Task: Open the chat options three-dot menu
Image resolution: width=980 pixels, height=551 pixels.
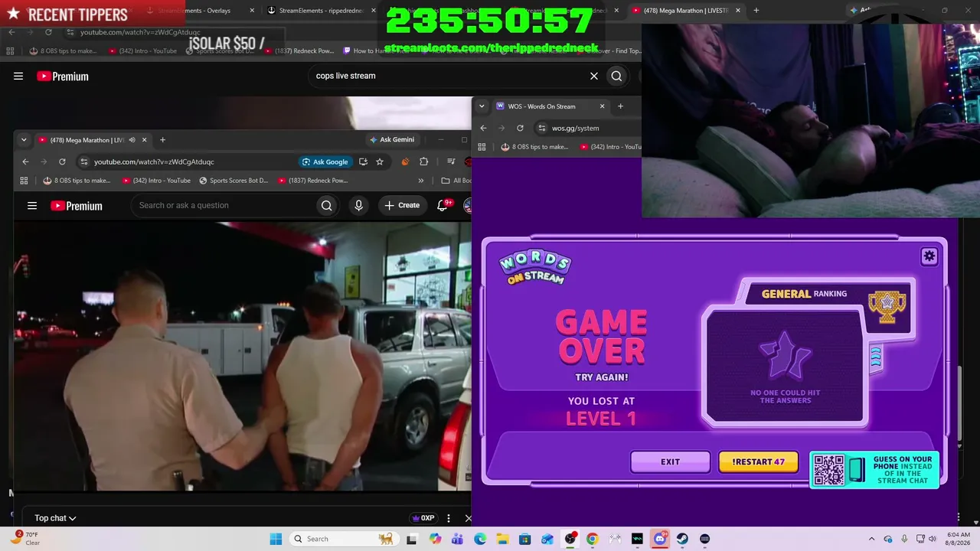Action: tap(449, 518)
